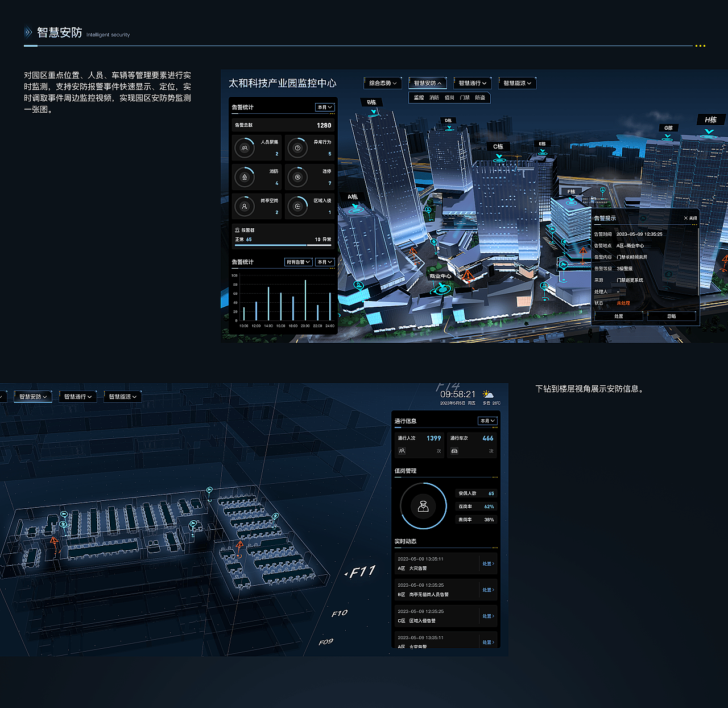Click the 告警总数 1280 value
The height and width of the screenshot is (708, 728).
[x=324, y=125]
